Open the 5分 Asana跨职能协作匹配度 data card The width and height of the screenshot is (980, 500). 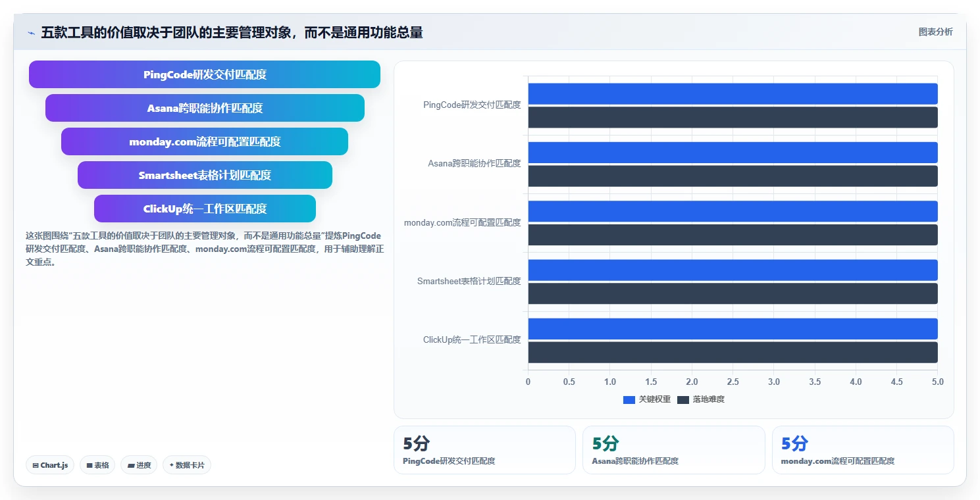click(x=674, y=450)
